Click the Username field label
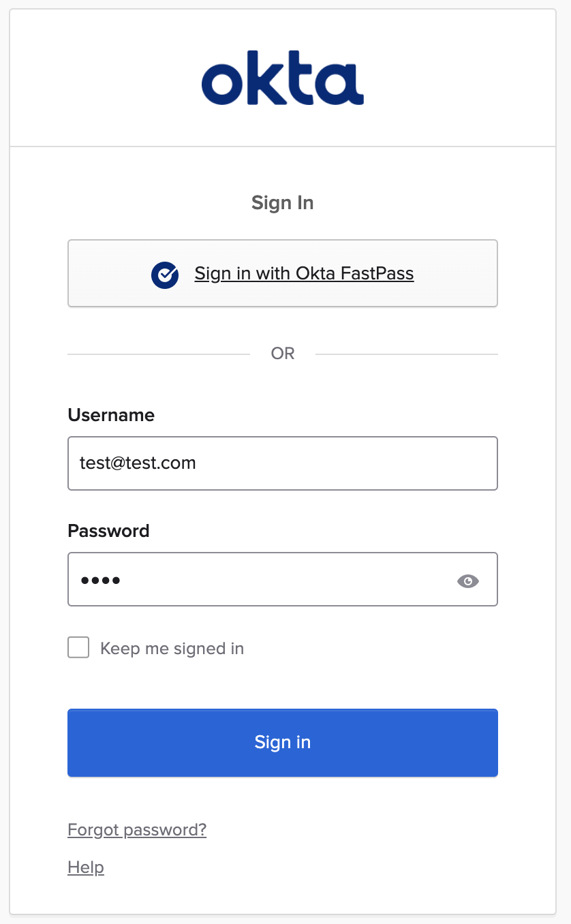This screenshot has width=571, height=924. (x=111, y=415)
